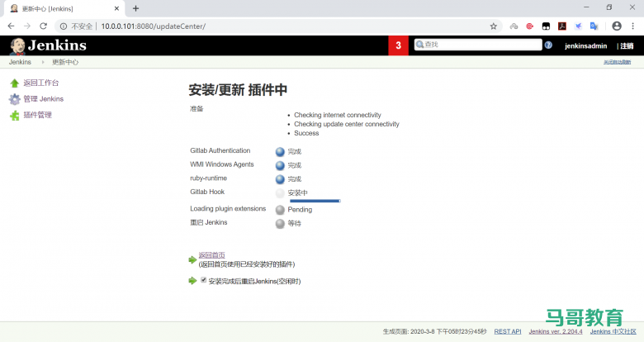Click the browser address bar URL
The width and height of the screenshot is (644, 342).
154,26
